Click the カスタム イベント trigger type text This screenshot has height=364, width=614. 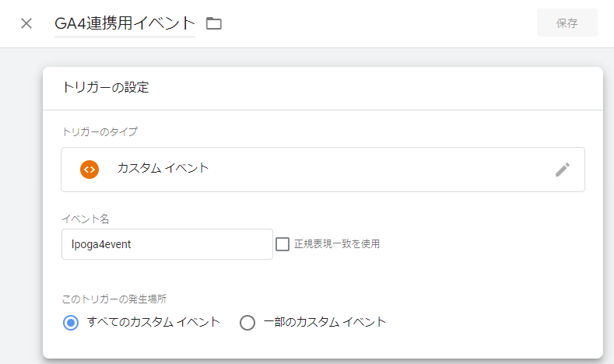click(163, 168)
